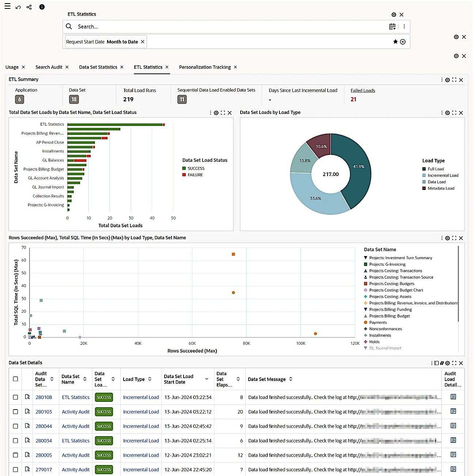Click the search magnifier icon
Screen dimensions: 475x476
(x=69, y=26)
